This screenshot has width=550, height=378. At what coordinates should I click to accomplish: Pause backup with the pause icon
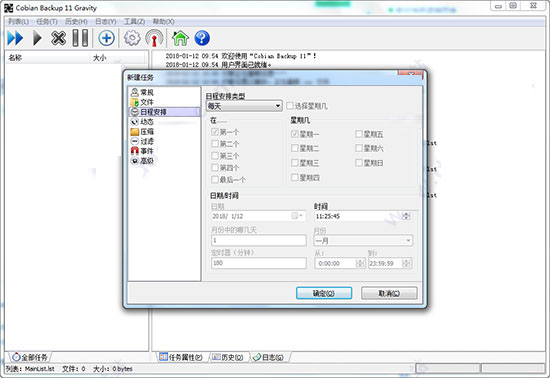point(80,38)
